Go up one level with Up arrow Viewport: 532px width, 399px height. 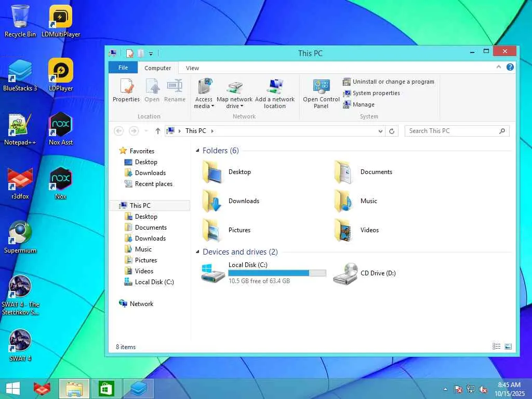pos(158,131)
